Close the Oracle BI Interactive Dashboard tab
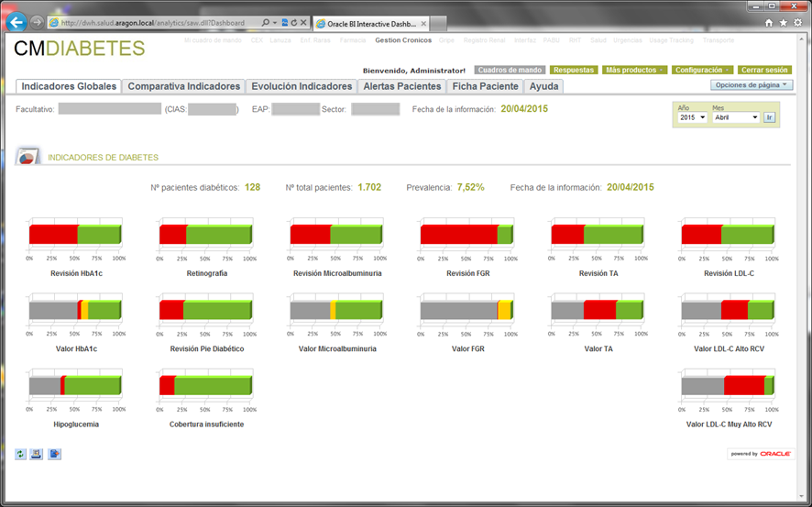The height and width of the screenshot is (507, 812). coord(423,24)
